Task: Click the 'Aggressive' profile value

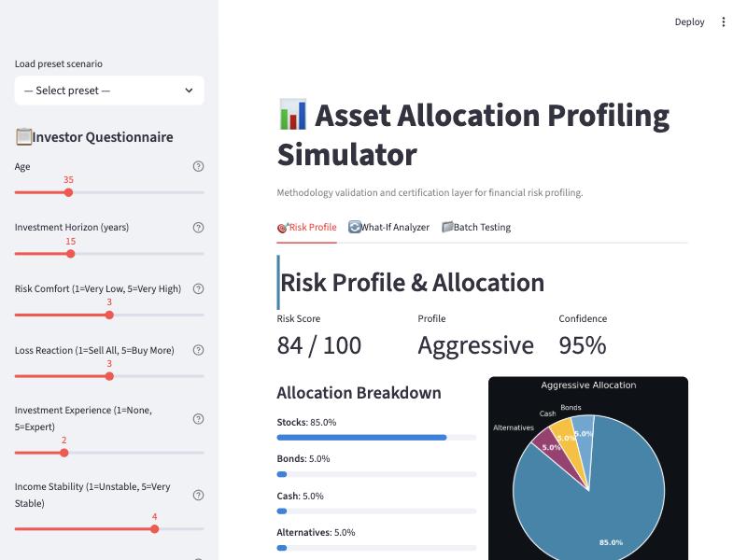Action: point(475,345)
